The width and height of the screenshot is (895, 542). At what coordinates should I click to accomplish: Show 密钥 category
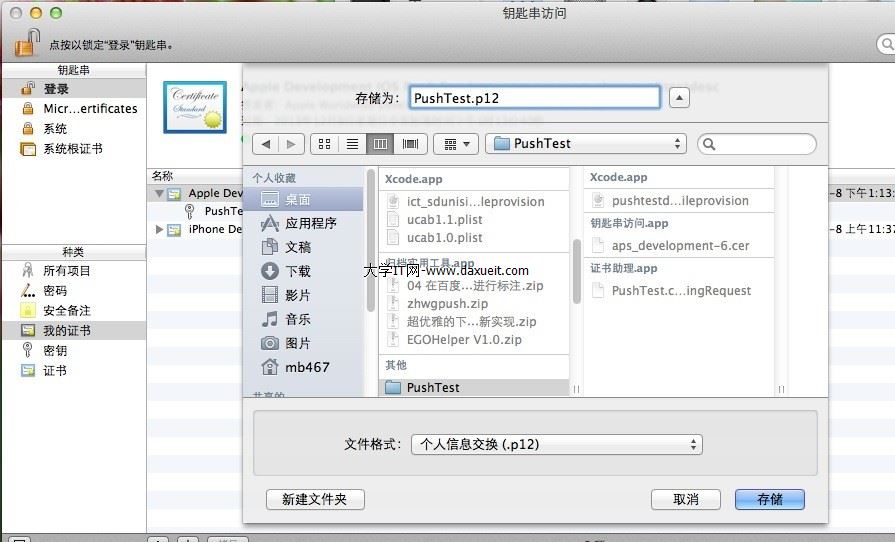click(74, 350)
